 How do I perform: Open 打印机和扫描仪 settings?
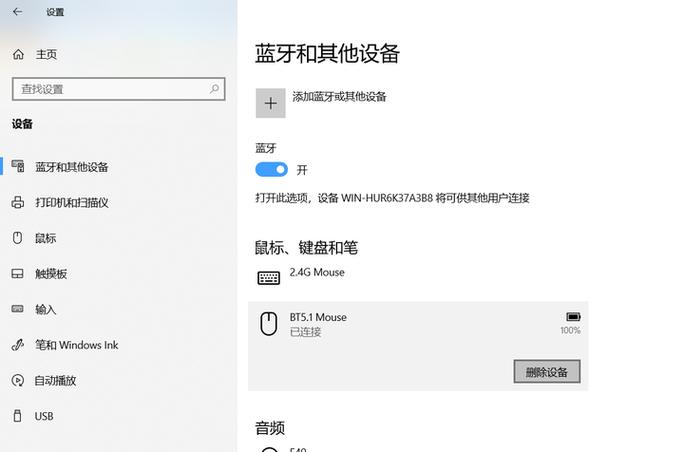72,202
